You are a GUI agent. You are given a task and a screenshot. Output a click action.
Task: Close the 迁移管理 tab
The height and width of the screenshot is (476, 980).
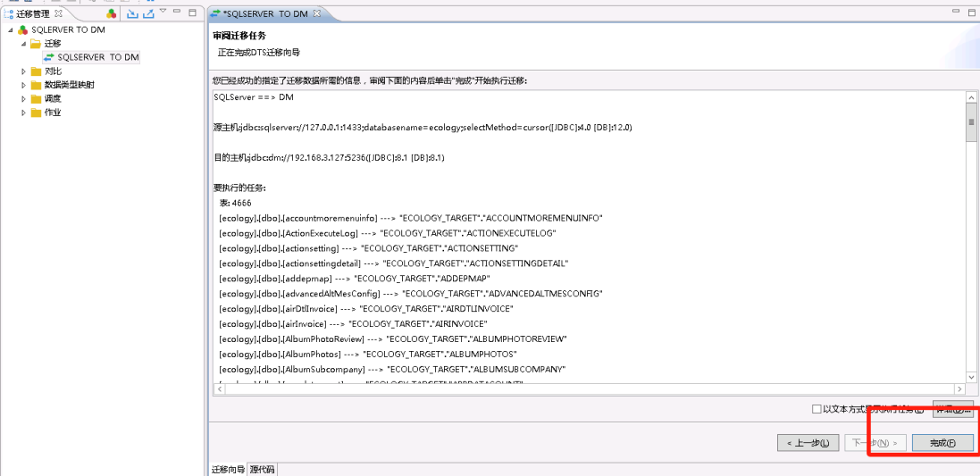[59, 13]
